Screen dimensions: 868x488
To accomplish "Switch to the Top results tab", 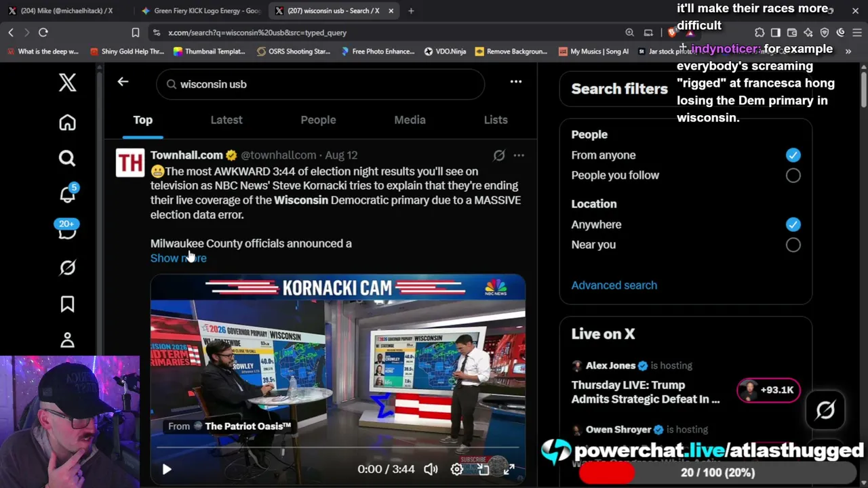I will (142, 120).
